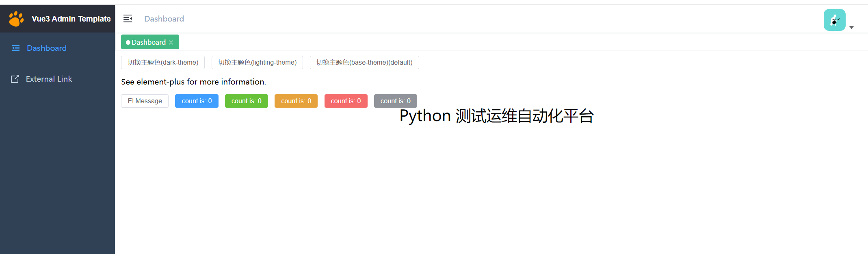Click the user avatar image
This screenshot has height=254, width=868.
(x=834, y=20)
